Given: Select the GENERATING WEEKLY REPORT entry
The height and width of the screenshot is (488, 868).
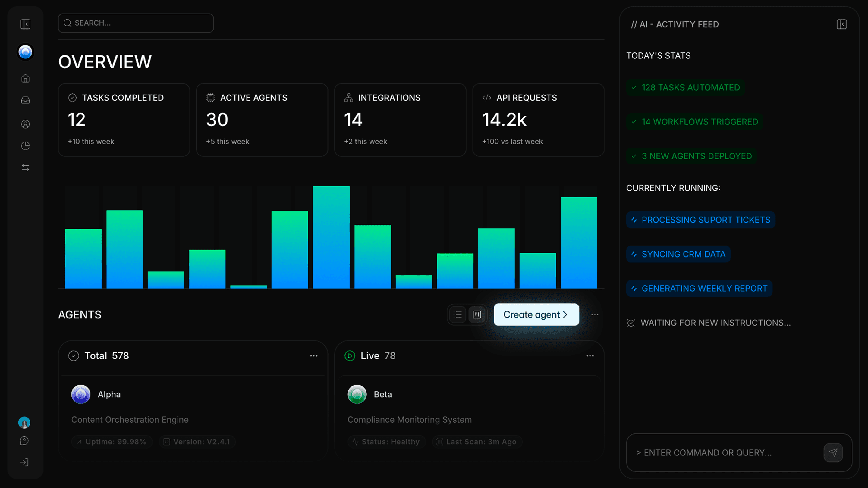Looking at the screenshot, I should [699, 288].
